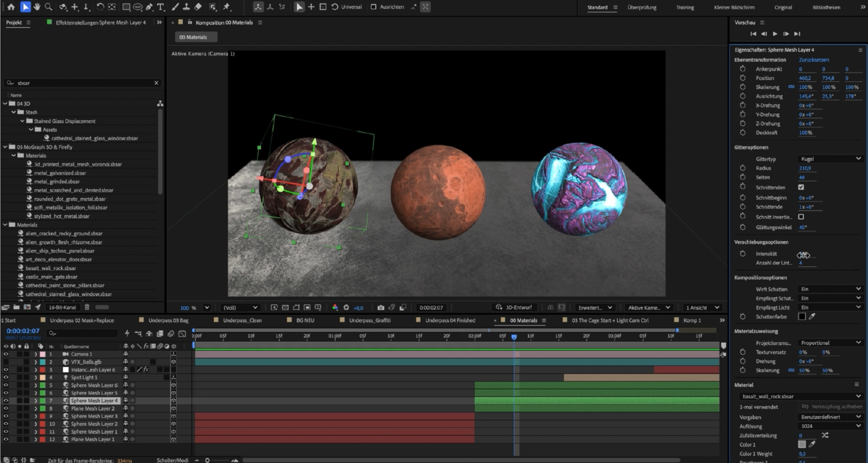Select the Hand tool
Image resolution: width=868 pixels, height=463 pixels.
(x=37, y=7)
